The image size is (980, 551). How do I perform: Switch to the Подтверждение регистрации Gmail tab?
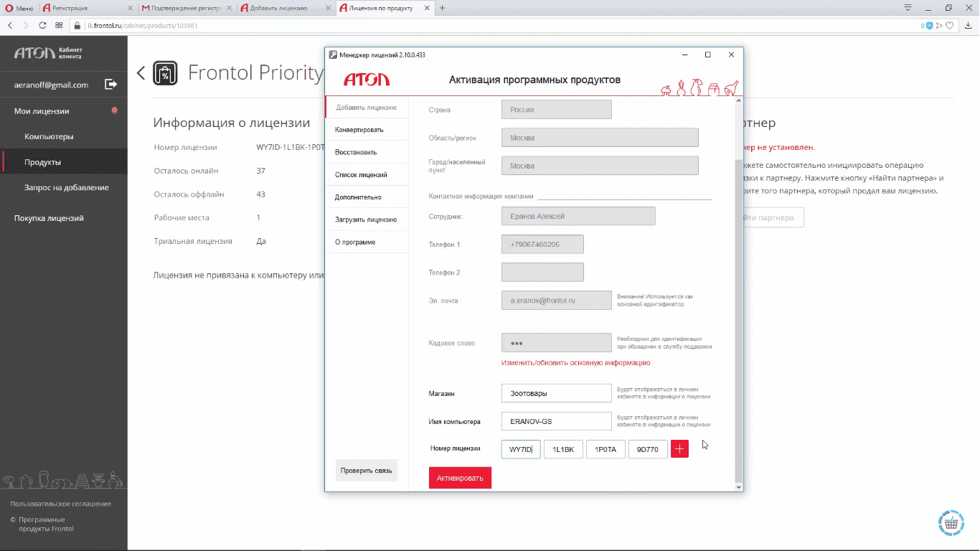187,8
